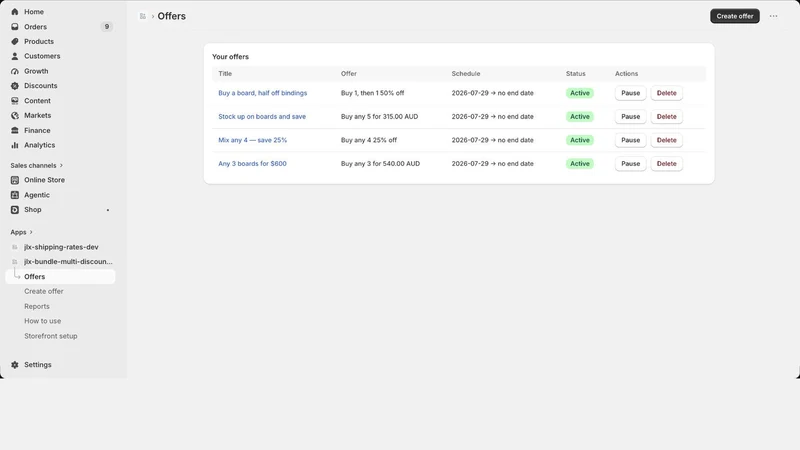This screenshot has width=800, height=450.
Task: Click the Online Store icon
Action: [x=15, y=180]
